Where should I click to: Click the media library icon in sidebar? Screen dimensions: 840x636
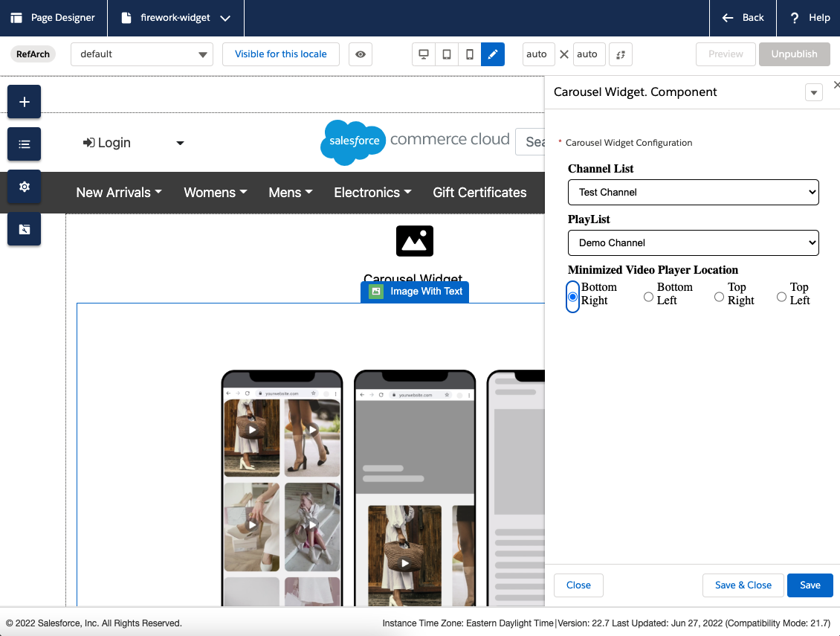point(24,229)
